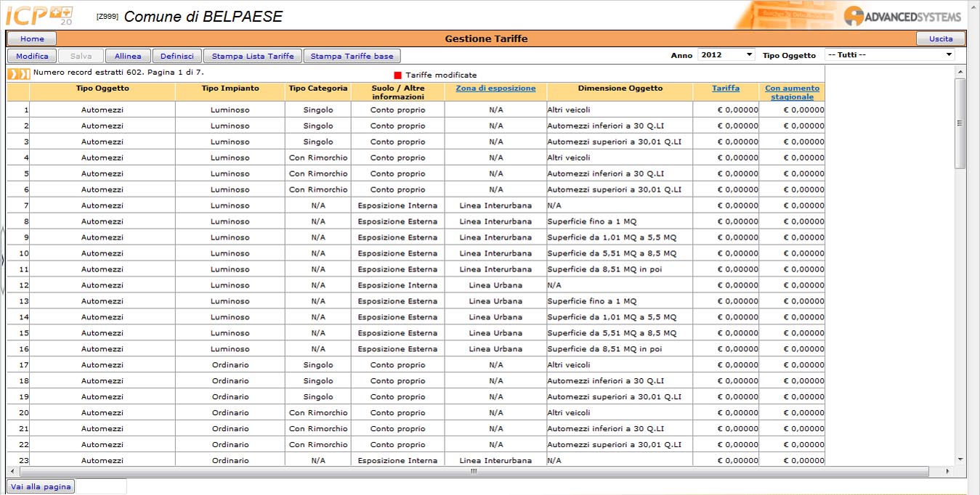
Task: Click 'Con Rimorchio' in row 4
Action: point(318,157)
